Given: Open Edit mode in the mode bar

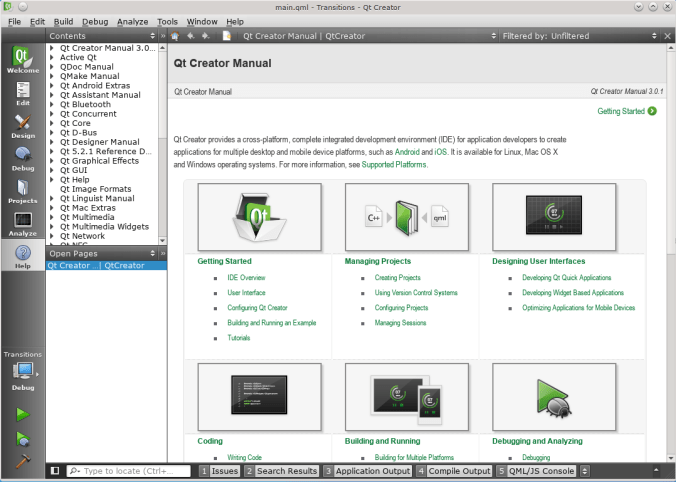Looking at the screenshot, I should [x=22, y=93].
